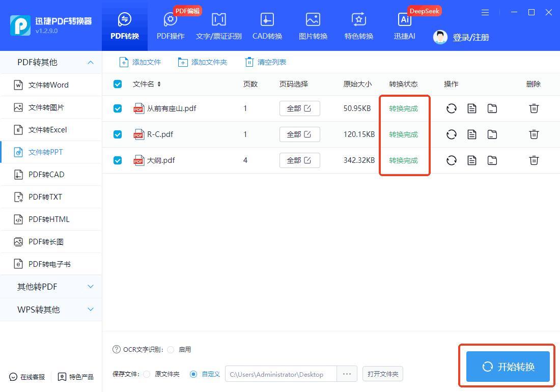Uncheck the R-C.pdf file checkbox
This screenshot has width=560, height=392.
[x=118, y=134]
